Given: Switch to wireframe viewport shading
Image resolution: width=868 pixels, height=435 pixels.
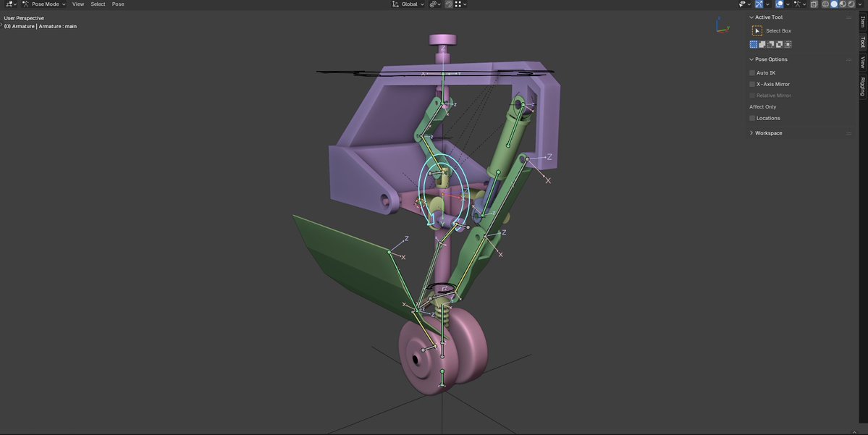Looking at the screenshot, I should point(825,4).
